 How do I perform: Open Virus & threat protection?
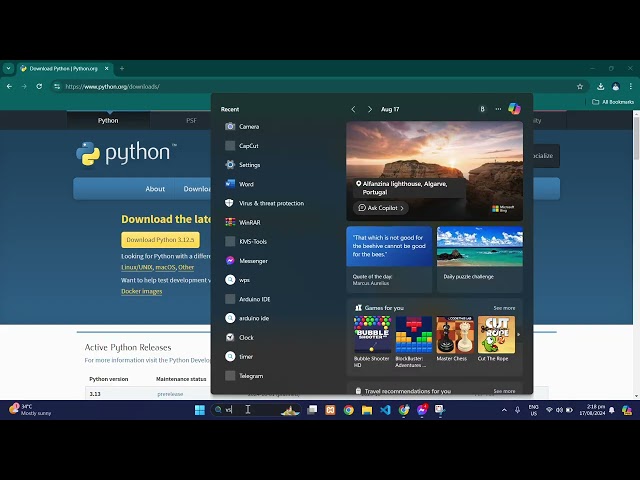264,203
